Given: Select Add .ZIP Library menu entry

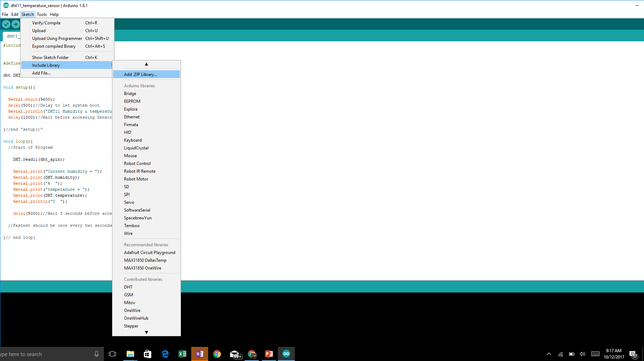Looking at the screenshot, I should (x=140, y=75).
